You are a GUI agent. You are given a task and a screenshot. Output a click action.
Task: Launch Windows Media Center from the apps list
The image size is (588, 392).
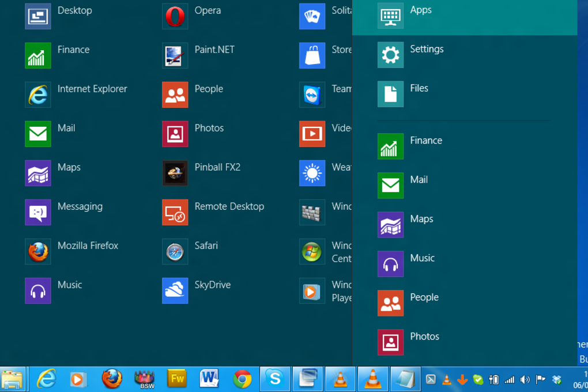[x=312, y=251]
